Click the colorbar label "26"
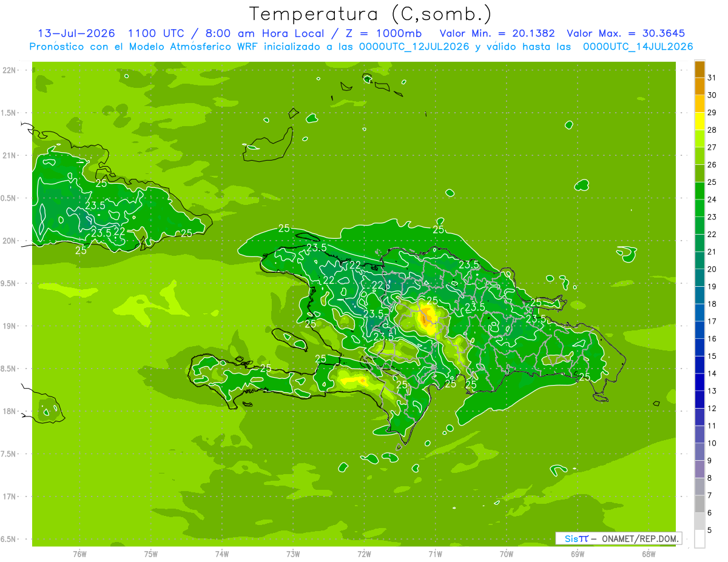The image size is (728, 562). point(712,165)
